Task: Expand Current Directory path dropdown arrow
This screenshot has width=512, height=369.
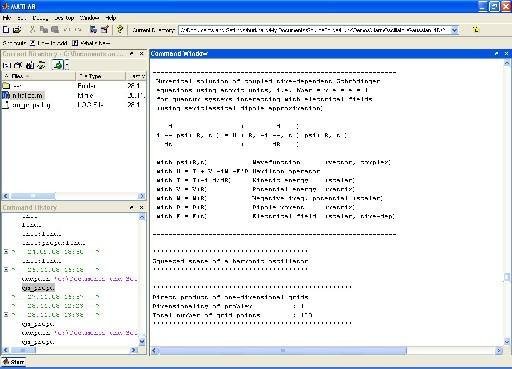Action: point(454,30)
